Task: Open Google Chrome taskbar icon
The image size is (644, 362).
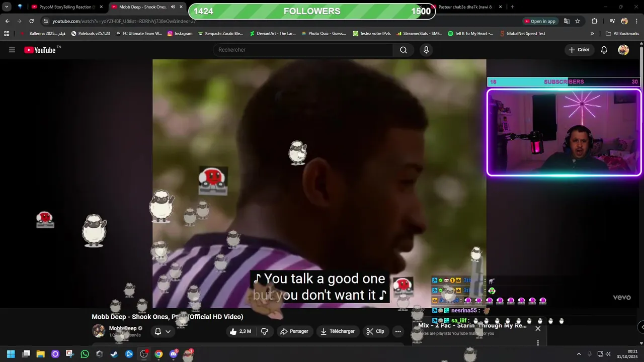Action: coord(158,354)
